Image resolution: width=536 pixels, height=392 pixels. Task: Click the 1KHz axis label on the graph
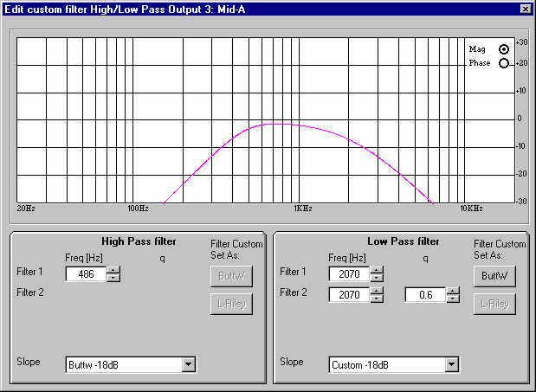(x=303, y=209)
